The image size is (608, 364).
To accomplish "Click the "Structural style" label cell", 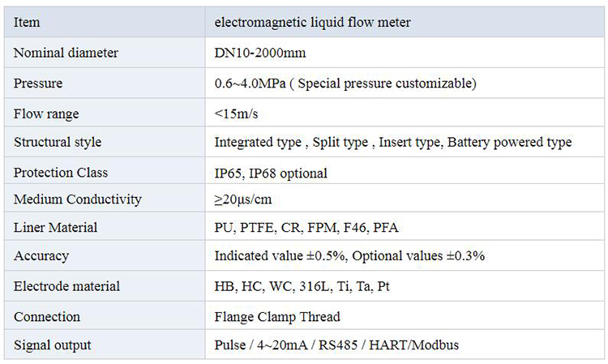I will point(58,143).
